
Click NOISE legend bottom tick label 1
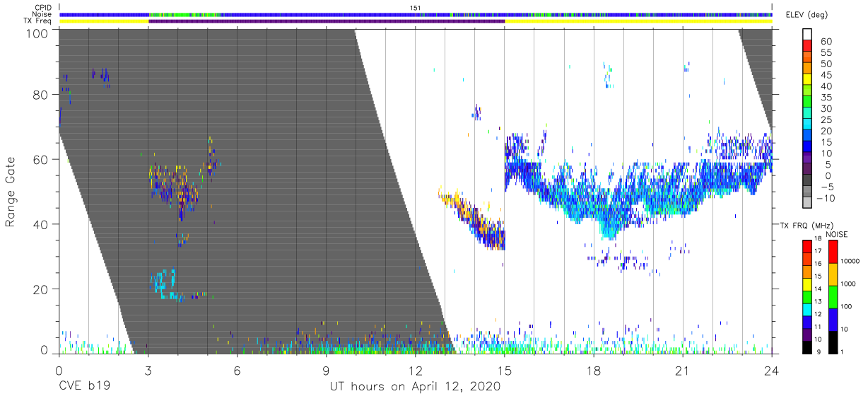coord(842,354)
